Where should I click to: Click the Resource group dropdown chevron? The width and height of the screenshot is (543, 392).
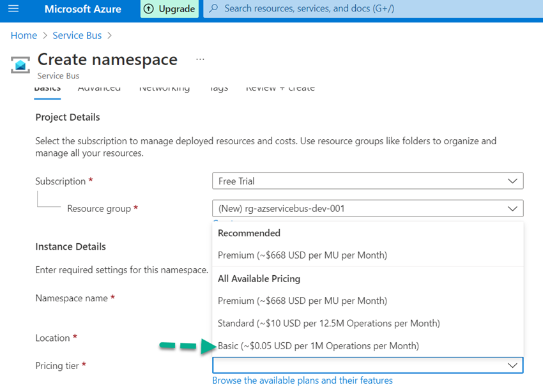(512, 208)
